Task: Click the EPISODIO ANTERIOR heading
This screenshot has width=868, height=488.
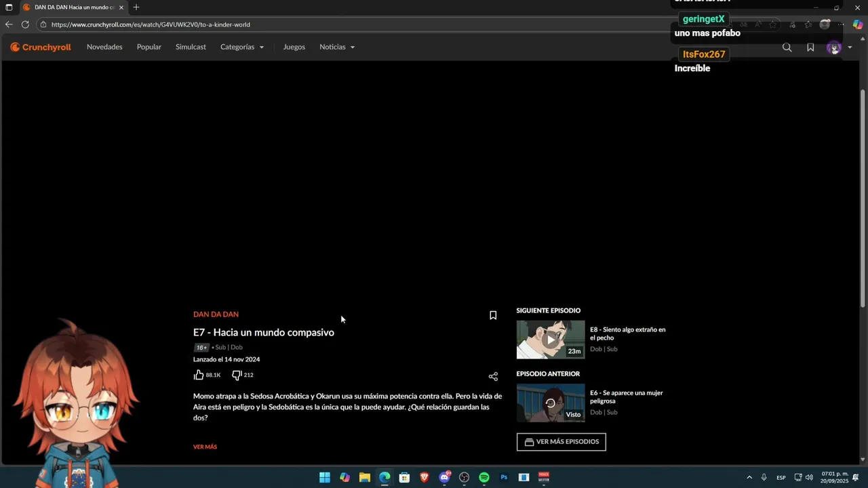Action: (x=548, y=373)
